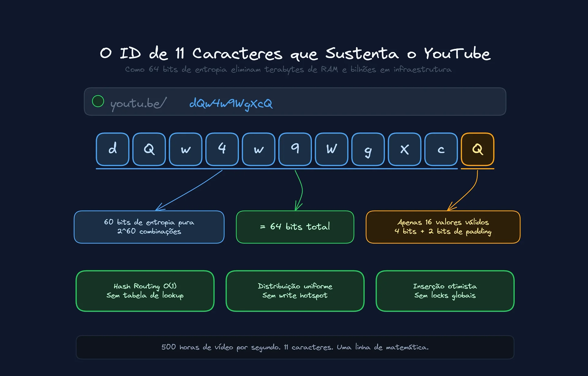Viewport: 588px width, 376px height.
Task: Select the orange 'Q' final character tile
Action: 477,149
